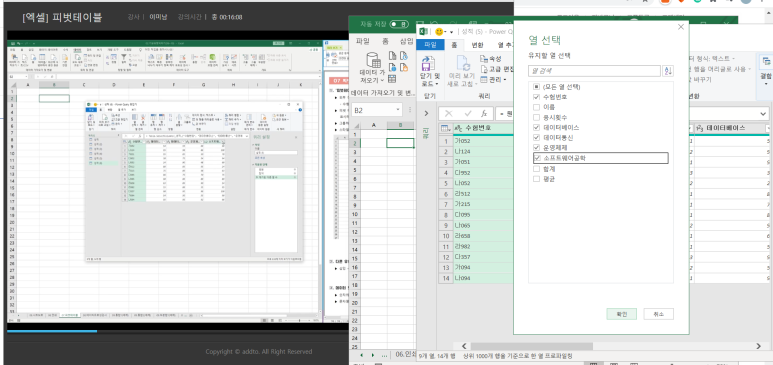This screenshot has height=365, width=773.
Task: Click the 닫기 및 로드 save icon
Action: 428,64
